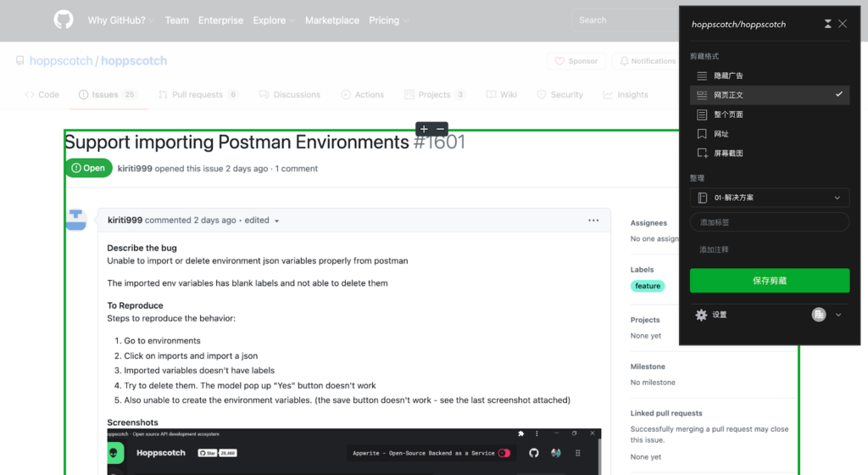The width and height of the screenshot is (868, 475).
Task: Click the Notifications bell button
Action: coord(647,61)
